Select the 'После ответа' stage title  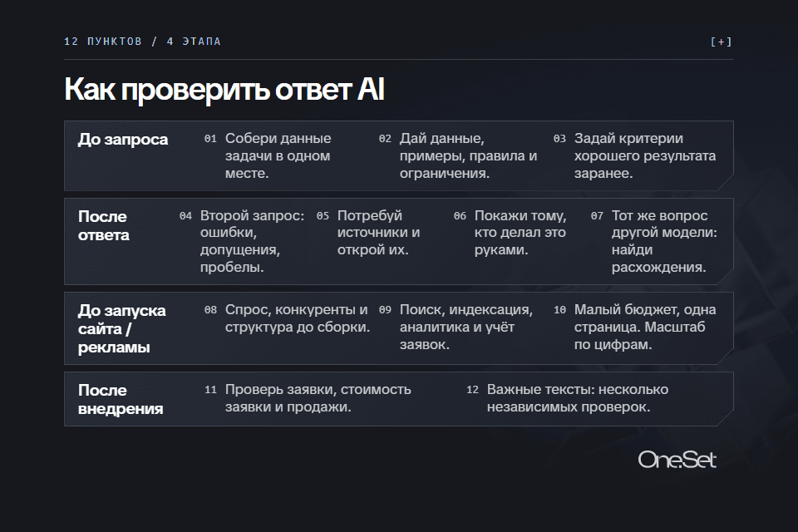click(103, 225)
